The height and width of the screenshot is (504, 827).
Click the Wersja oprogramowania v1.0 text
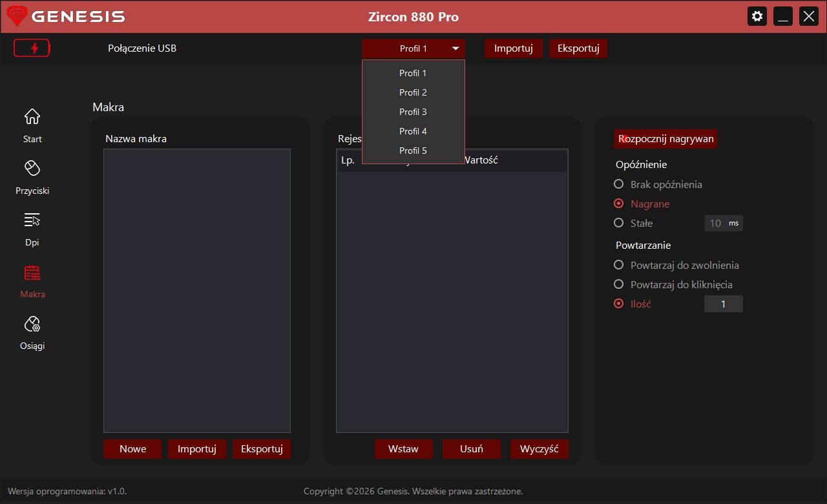[x=67, y=491]
